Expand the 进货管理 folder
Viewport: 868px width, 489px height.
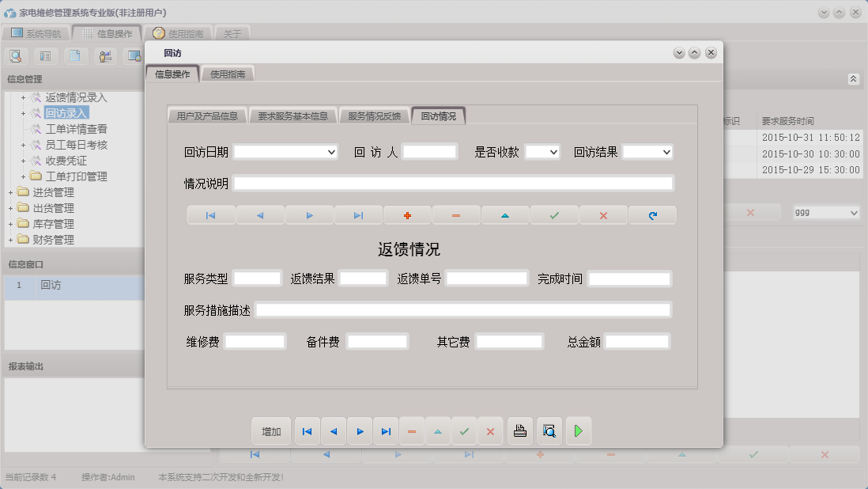9,191
